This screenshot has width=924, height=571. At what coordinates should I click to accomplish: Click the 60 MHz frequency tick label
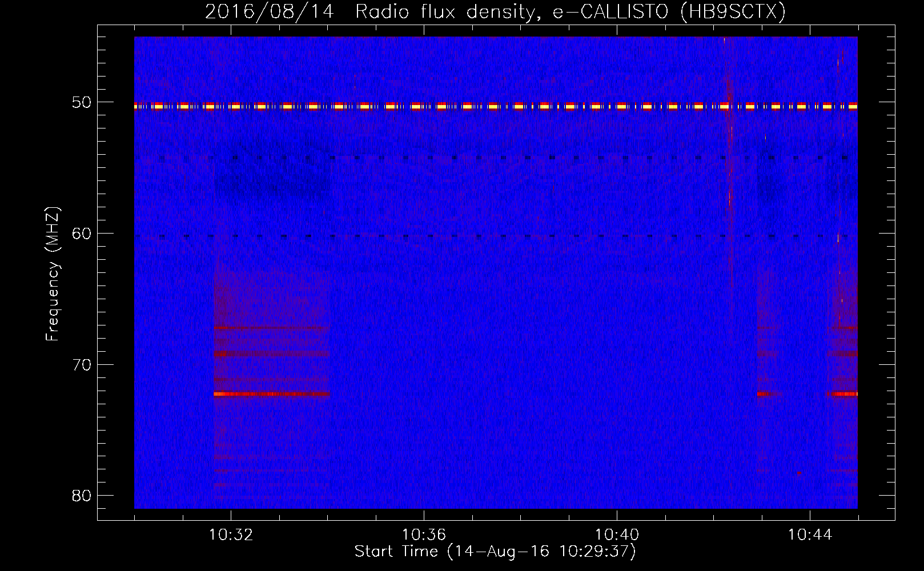click(82, 233)
